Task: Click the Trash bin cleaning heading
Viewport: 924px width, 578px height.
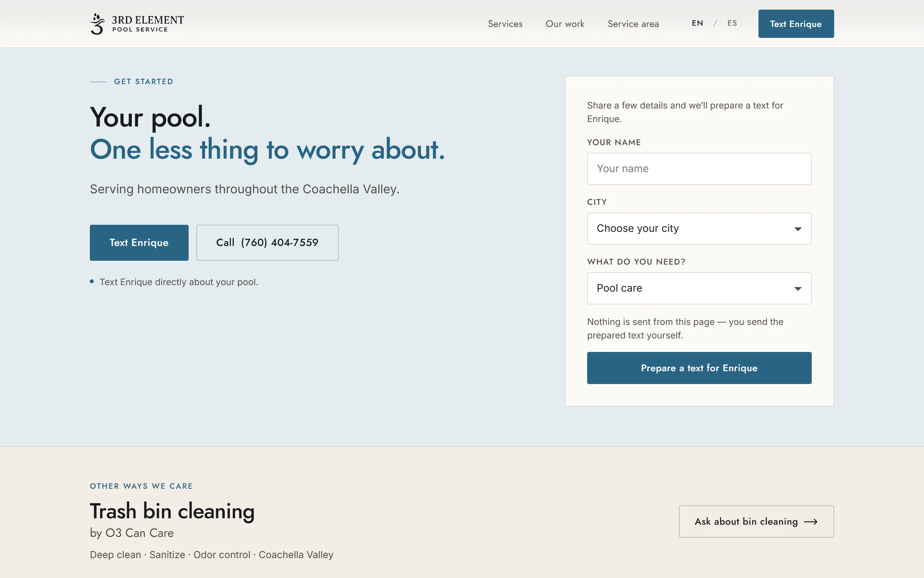Action: 172,511
